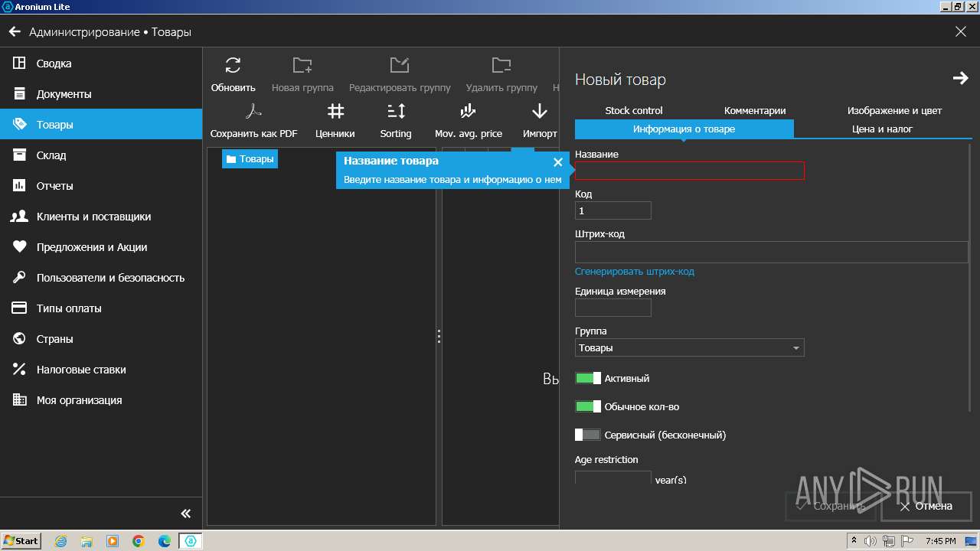Select Информация о товаре tab
This screenshot has width=980, height=551.
point(684,129)
